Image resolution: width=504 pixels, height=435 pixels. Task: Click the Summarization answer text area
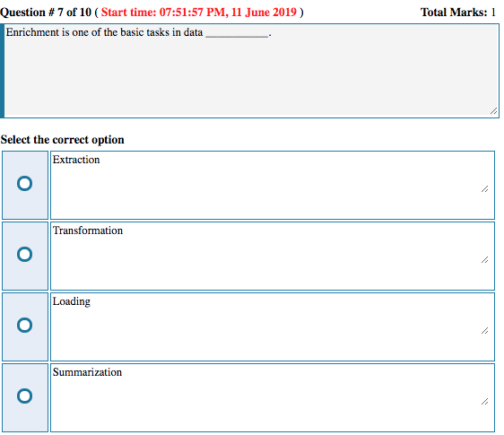273,397
